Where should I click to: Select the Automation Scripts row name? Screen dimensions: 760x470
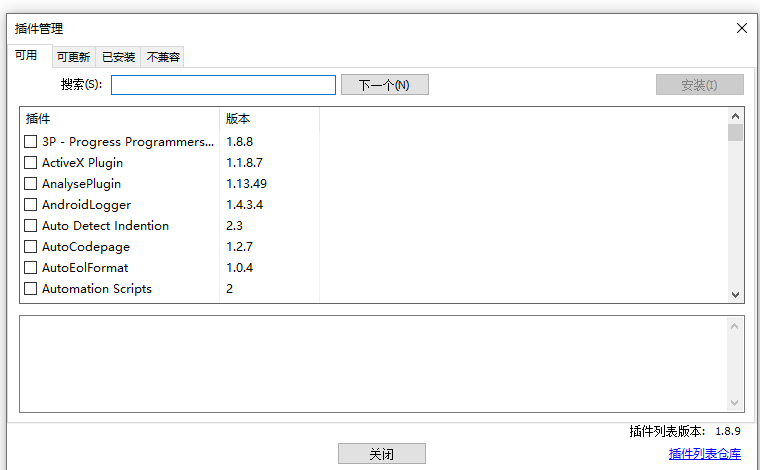tap(96, 289)
